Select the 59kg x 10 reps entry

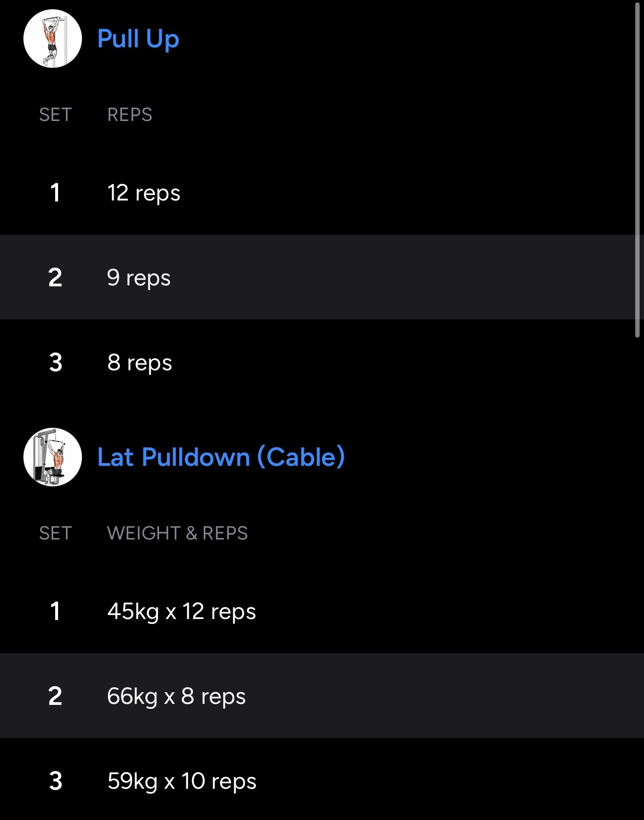(x=181, y=781)
